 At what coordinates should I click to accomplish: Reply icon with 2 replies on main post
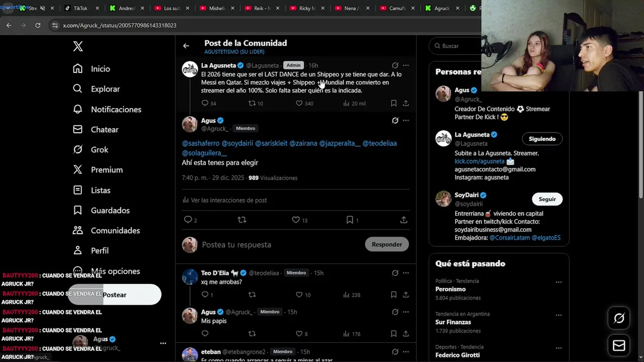(x=190, y=220)
